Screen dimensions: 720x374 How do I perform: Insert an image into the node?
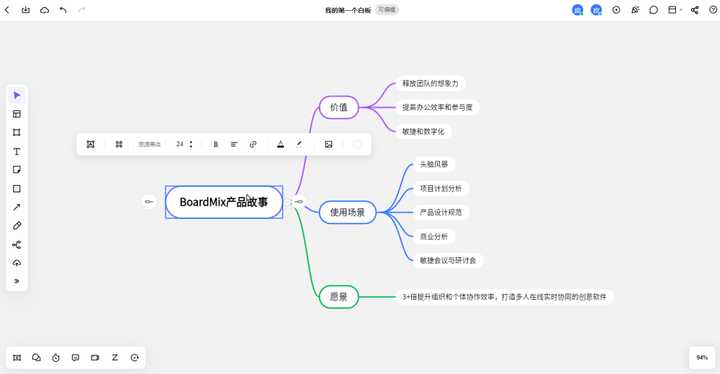click(x=328, y=144)
